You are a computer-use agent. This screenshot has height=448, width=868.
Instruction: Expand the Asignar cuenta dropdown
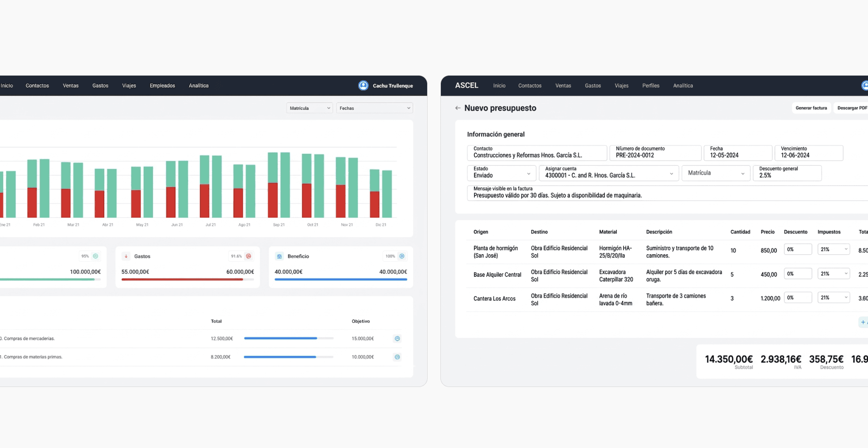(608, 173)
